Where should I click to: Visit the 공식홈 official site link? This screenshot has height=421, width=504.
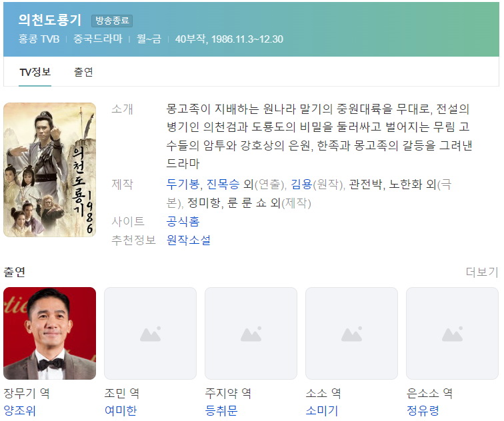coord(183,222)
